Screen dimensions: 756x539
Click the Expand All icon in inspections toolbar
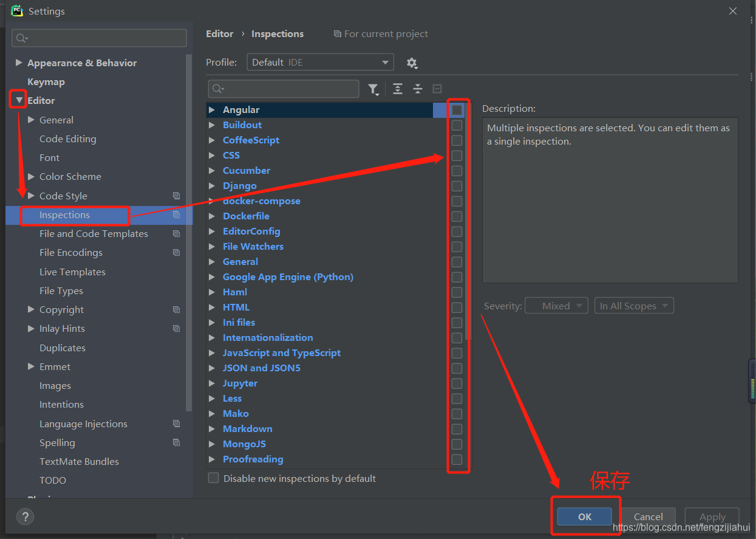[x=397, y=89]
